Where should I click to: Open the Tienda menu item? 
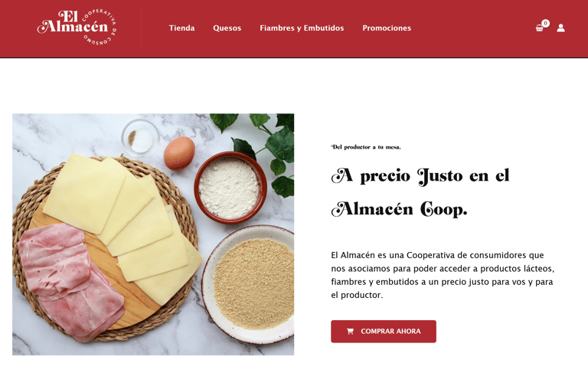click(x=182, y=28)
